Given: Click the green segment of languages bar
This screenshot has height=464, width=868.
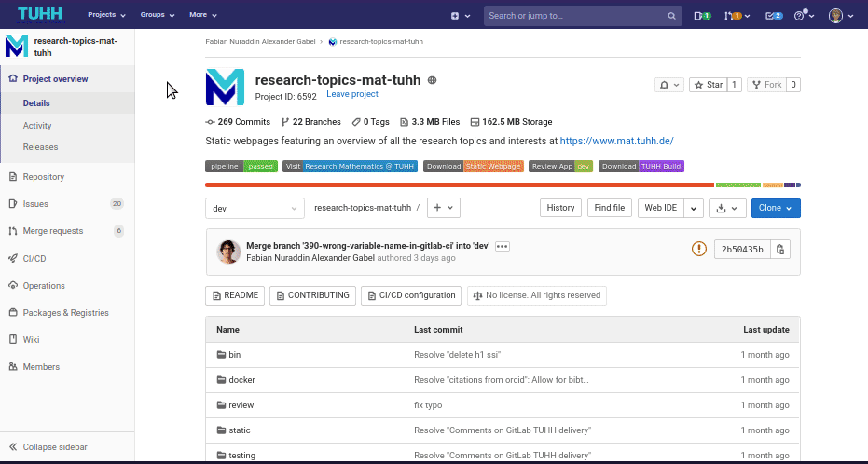Looking at the screenshot, I should coord(738,184).
